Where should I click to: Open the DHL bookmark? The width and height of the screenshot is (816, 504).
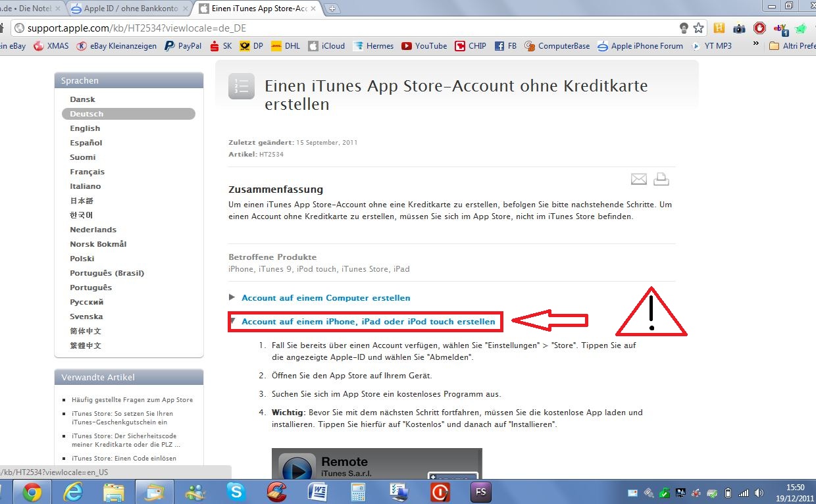(286, 46)
